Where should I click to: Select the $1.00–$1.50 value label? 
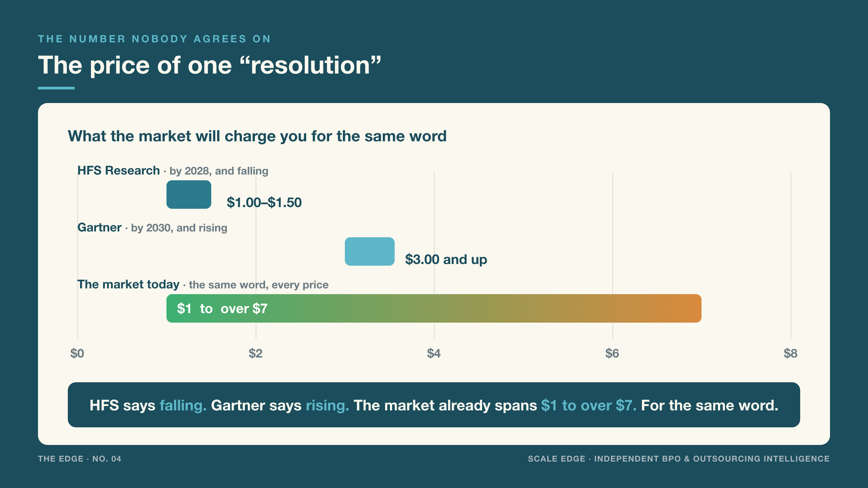pos(264,203)
